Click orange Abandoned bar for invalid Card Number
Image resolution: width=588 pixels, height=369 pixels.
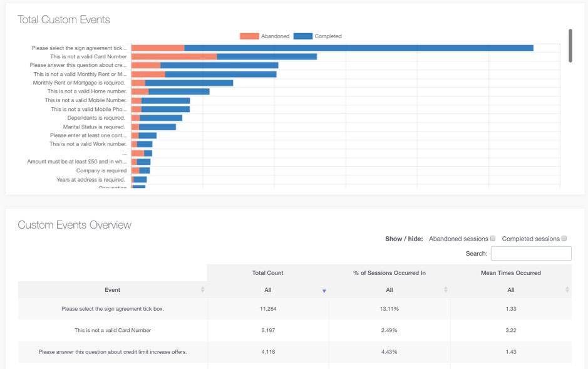point(174,56)
